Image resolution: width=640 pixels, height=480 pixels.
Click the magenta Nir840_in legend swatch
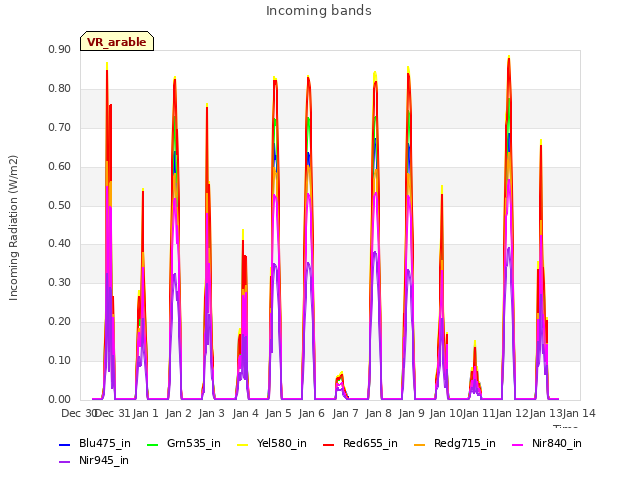point(518,444)
